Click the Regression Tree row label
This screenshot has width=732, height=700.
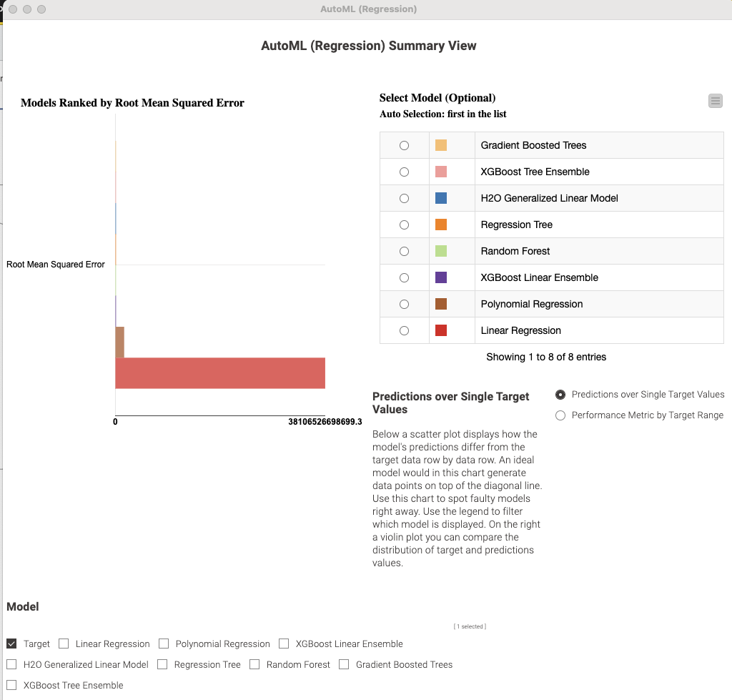tap(516, 225)
